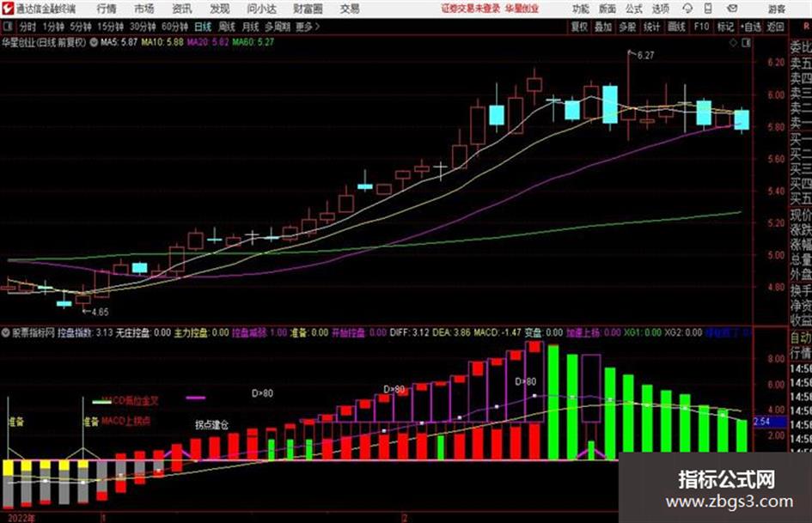Click the 复权 adjustment button

tap(579, 27)
